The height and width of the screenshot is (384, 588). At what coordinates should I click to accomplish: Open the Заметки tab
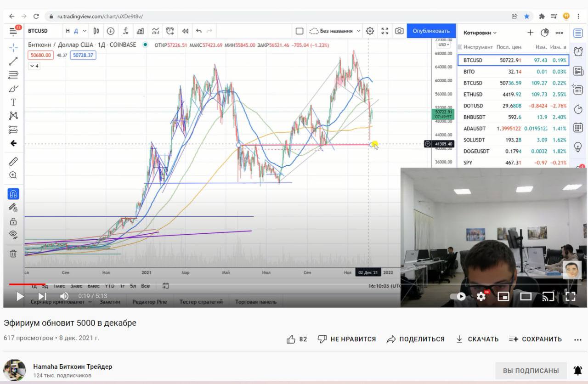[110, 302]
